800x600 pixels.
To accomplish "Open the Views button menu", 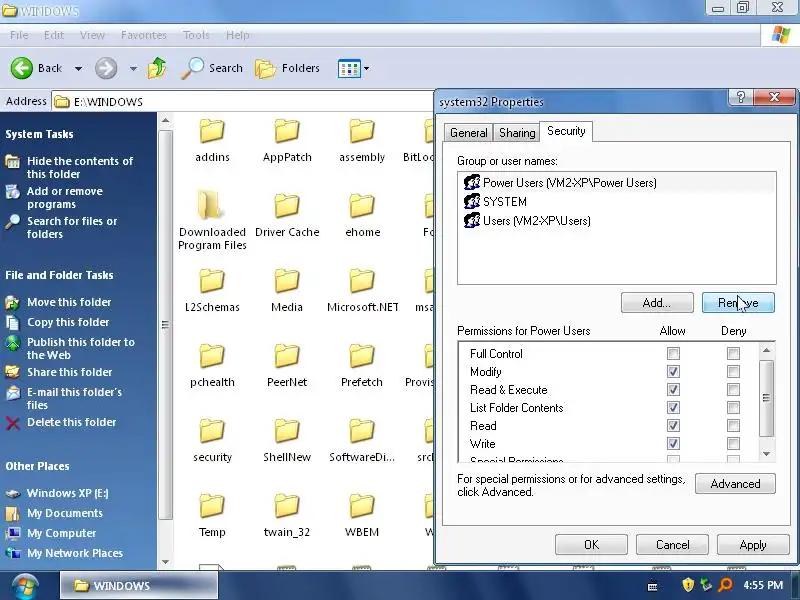I will click(353, 68).
